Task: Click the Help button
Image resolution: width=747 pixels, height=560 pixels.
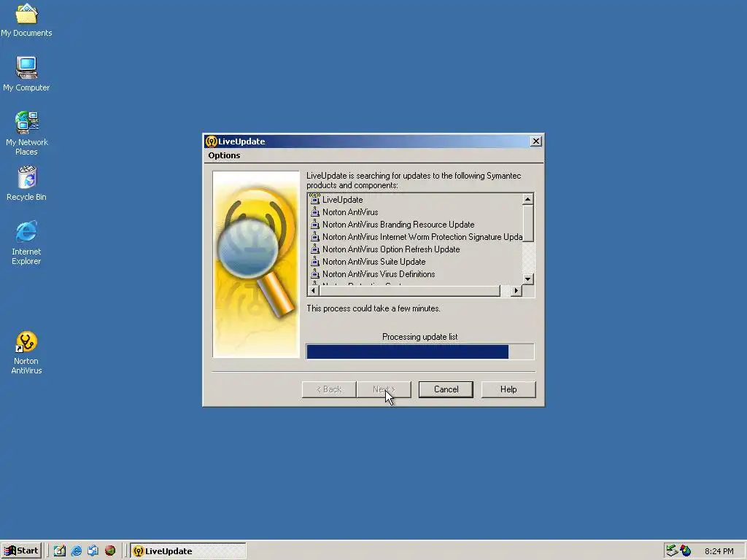Action: [508, 389]
